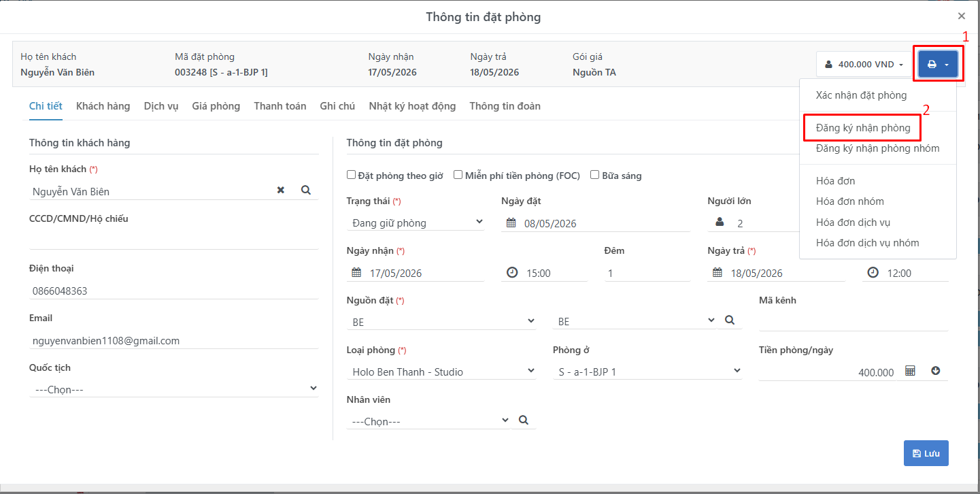Click calculator icon next to Tiền phòng/ngày

(911, 371)
